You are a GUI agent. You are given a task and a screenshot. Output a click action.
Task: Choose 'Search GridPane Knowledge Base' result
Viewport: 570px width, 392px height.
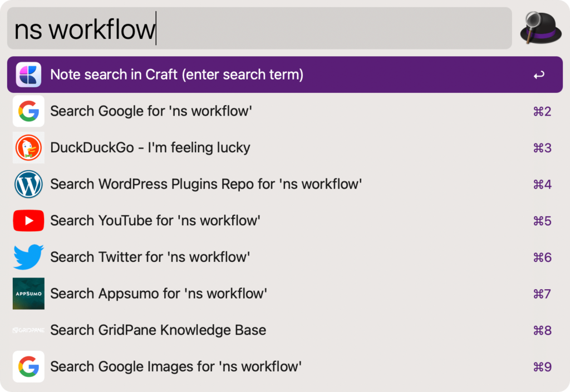(285, 330)
